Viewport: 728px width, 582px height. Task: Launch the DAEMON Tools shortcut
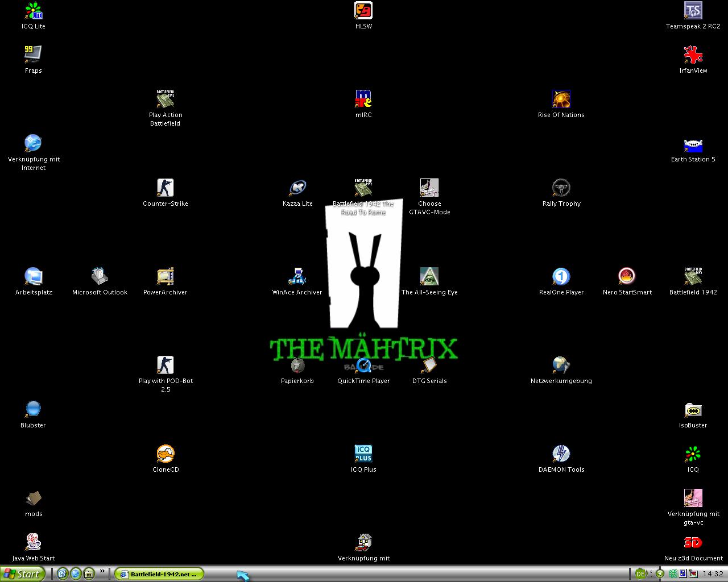tap(561, 459)
